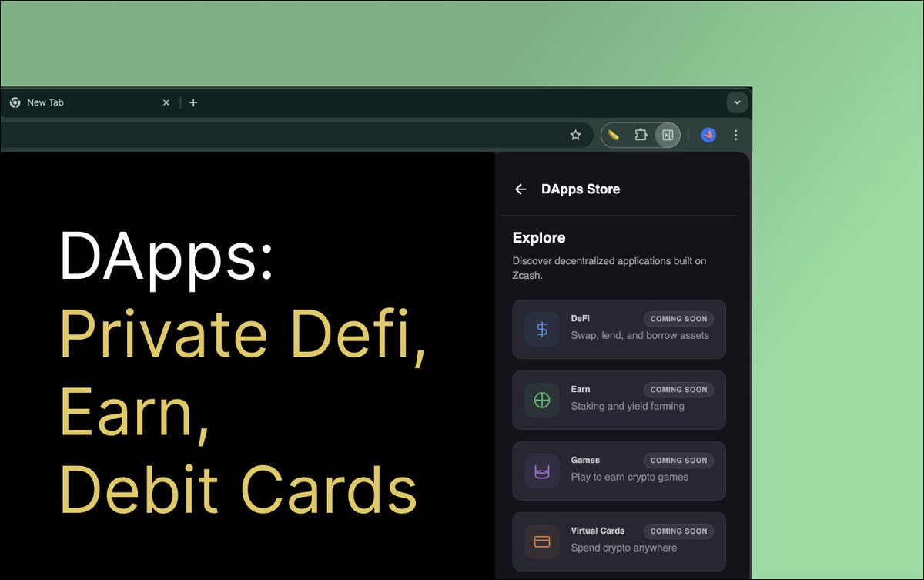
Task: Select the Virtual Cards credit card icon
Action: pos(542,542)
